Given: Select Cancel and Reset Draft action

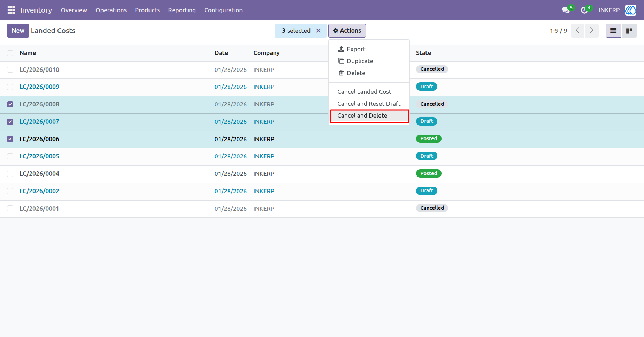Looking at the screenshot, I should [369, 104].
